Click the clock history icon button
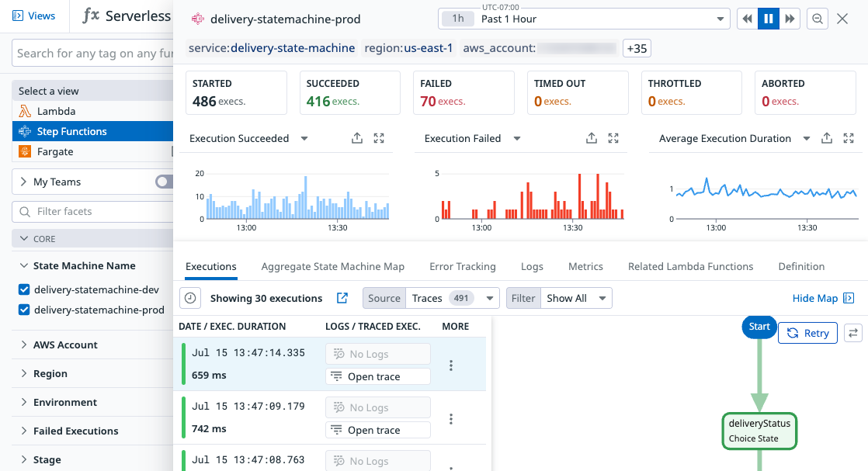This screenshot has width=868, height=471. click(190, 298)
